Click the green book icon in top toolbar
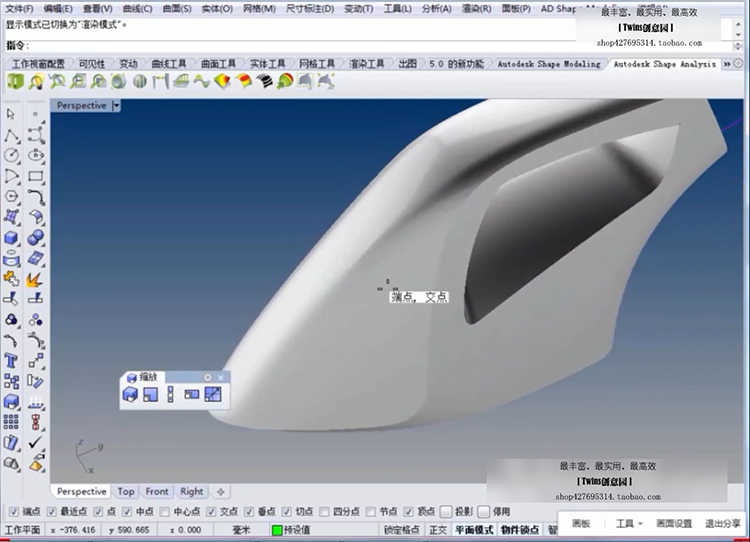This screenshot has height=542, width=750. pyautogui.click(x=16, y=81)
